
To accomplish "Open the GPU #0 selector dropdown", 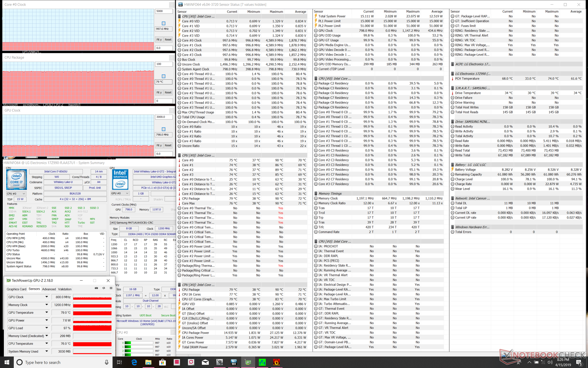I will (120, 194).
